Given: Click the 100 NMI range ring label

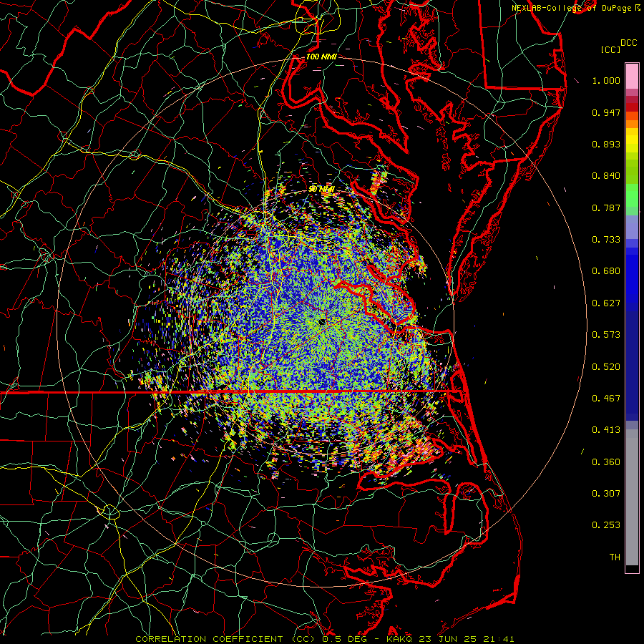Looking at the screenshot, I should pos(321,57).
